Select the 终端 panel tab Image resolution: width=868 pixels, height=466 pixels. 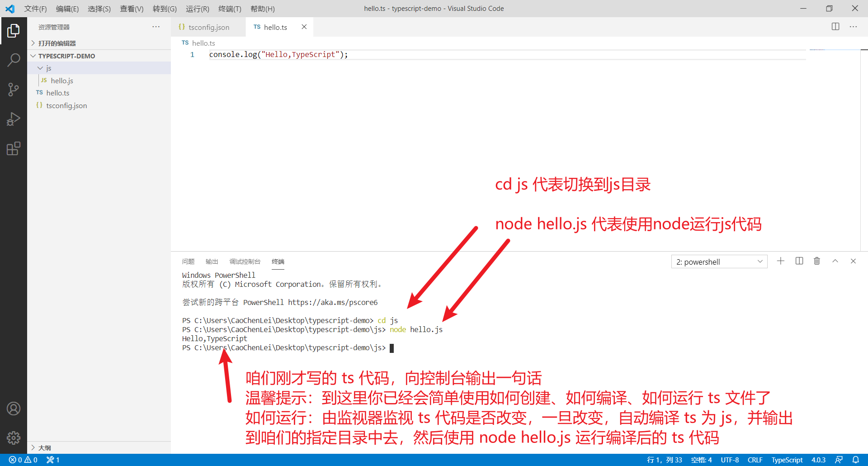[278, 262]
